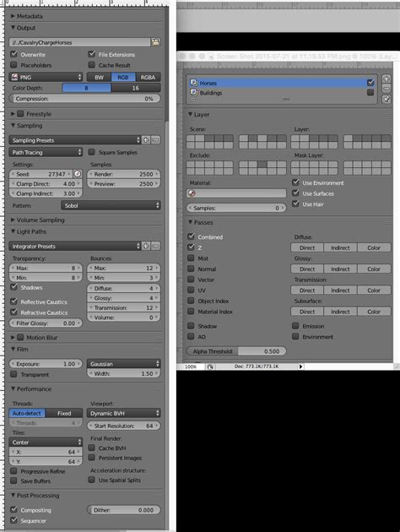
Task: Expand the Volume Sampling panel
Action: tap(13, 220)
